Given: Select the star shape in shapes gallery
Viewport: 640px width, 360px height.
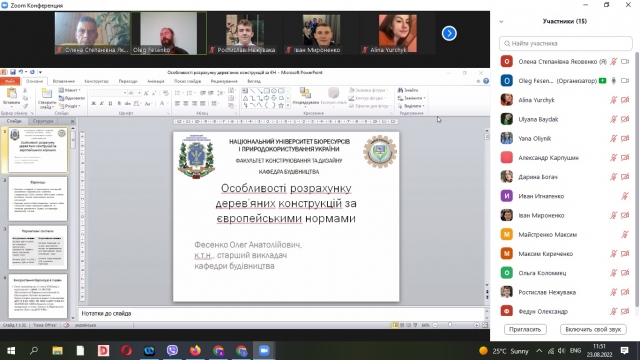Looking at the screenshot, I should tap(281, 105).
